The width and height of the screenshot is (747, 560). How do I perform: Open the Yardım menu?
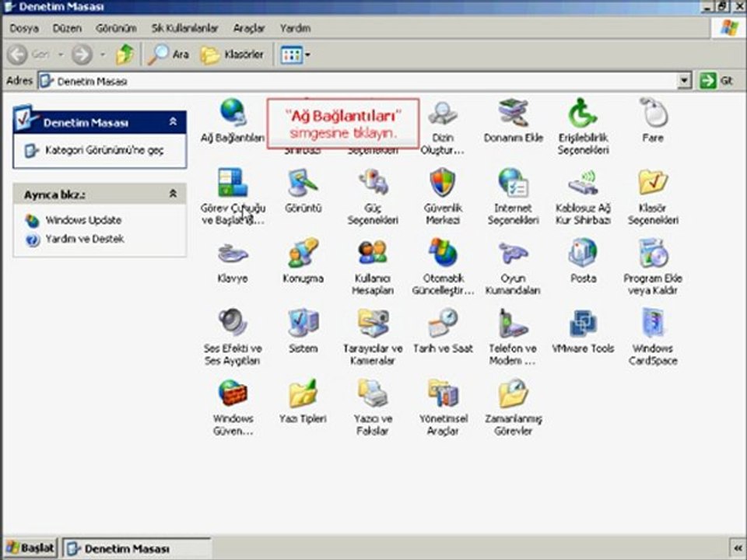pyautogui.click(x=295, y=28)
